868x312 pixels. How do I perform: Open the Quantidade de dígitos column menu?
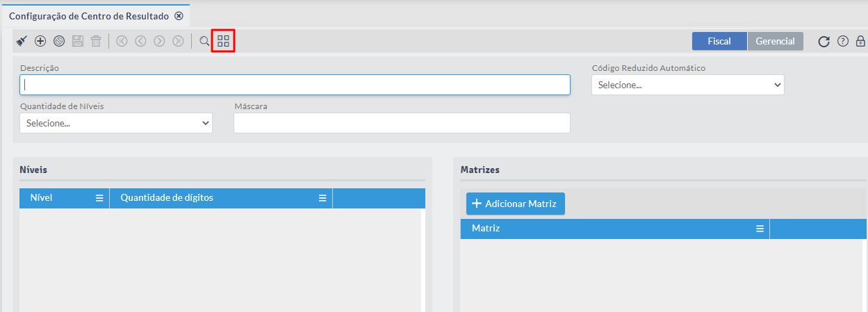tap(322, 198)
